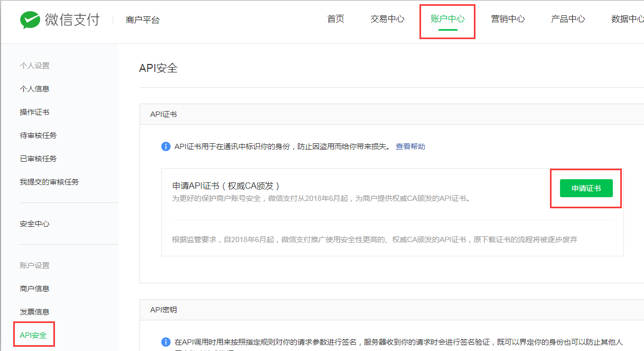Click the blue info icon under API密钥

point(165,342)
